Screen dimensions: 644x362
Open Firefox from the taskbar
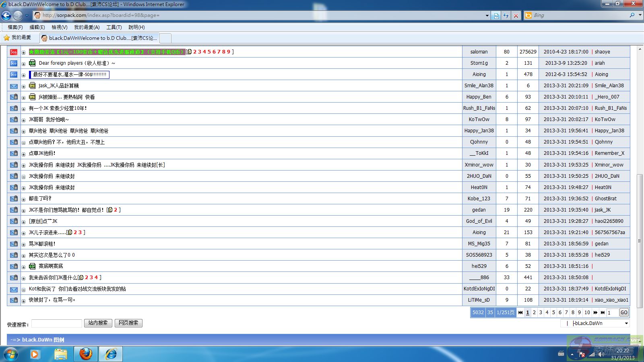coord(85,354)
